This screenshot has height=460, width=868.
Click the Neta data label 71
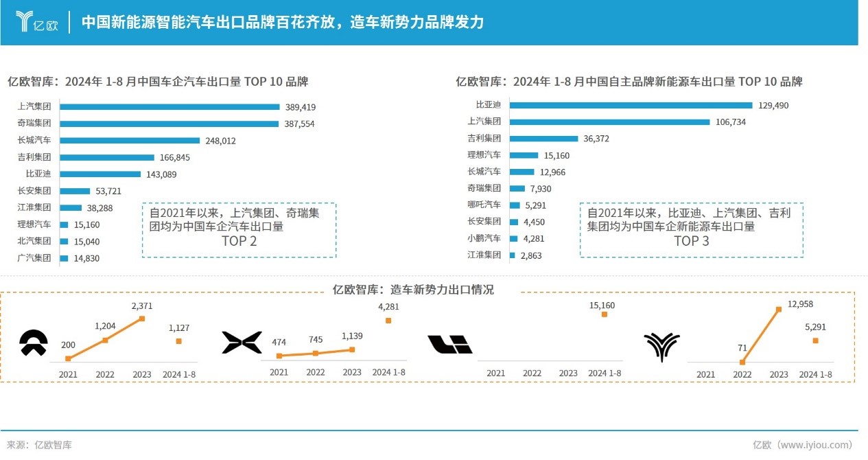coord(742,348)
